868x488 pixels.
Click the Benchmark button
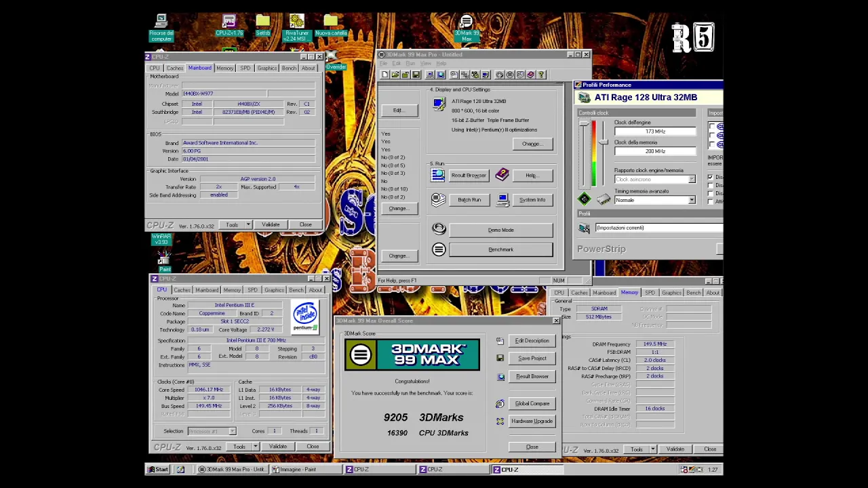[500, 249]
